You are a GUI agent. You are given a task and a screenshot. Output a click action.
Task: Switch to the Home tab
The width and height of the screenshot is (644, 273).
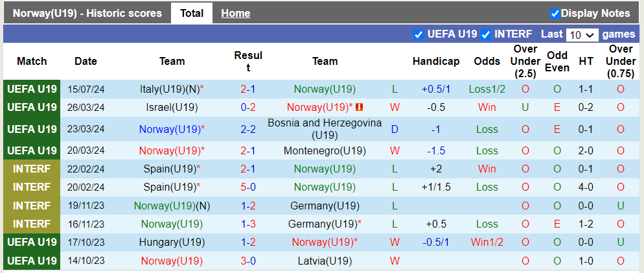(x=235, y=14)
